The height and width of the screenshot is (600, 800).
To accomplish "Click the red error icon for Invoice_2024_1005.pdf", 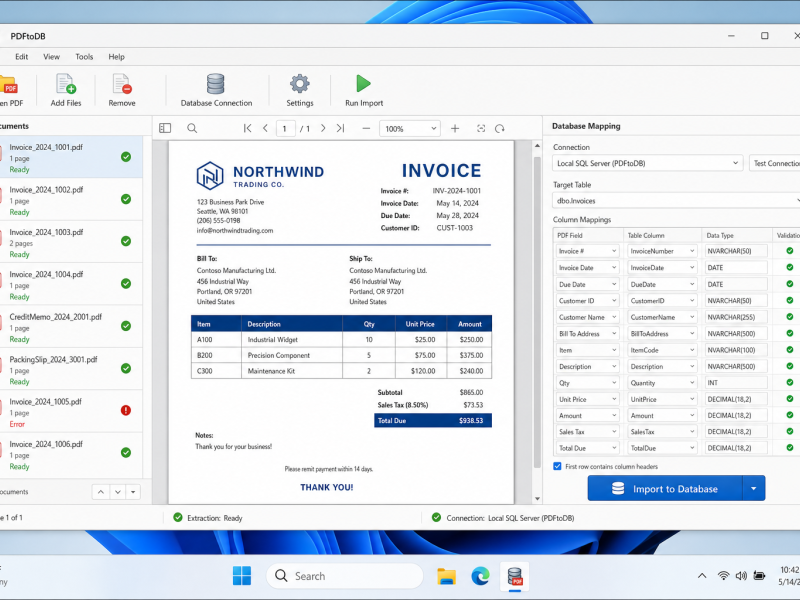I will 126,410.
